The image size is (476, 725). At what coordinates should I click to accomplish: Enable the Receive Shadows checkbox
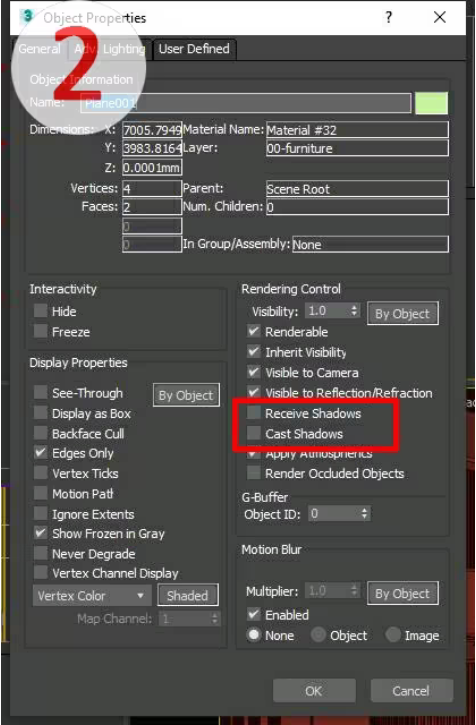tap(253, 413)
